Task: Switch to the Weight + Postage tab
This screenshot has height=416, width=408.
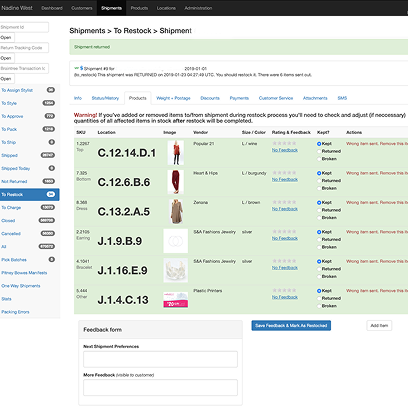Action: [x=173, y=98]
